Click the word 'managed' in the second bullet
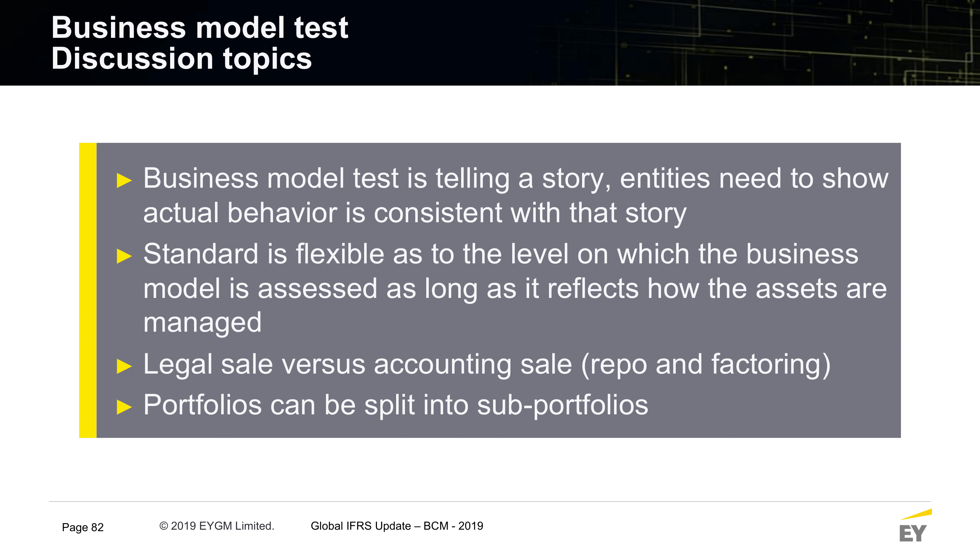This screenshot has width=980, height=551. [x=202, y=323]
